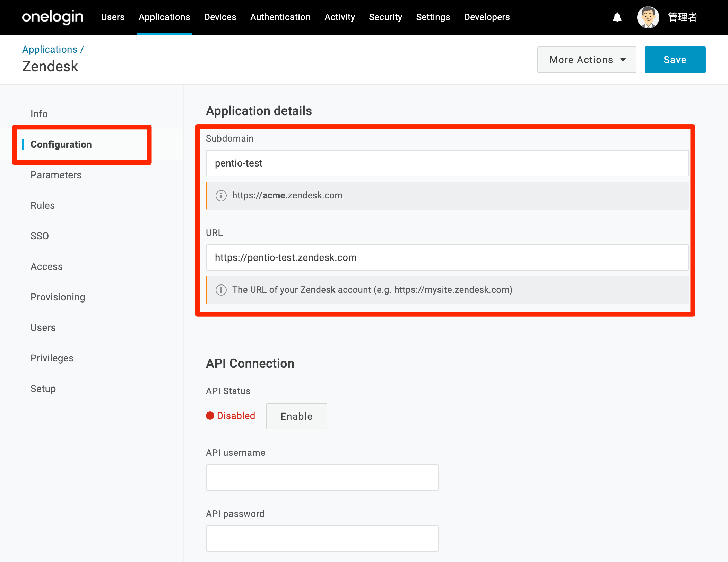Open the Rules tab

point(43,205)
